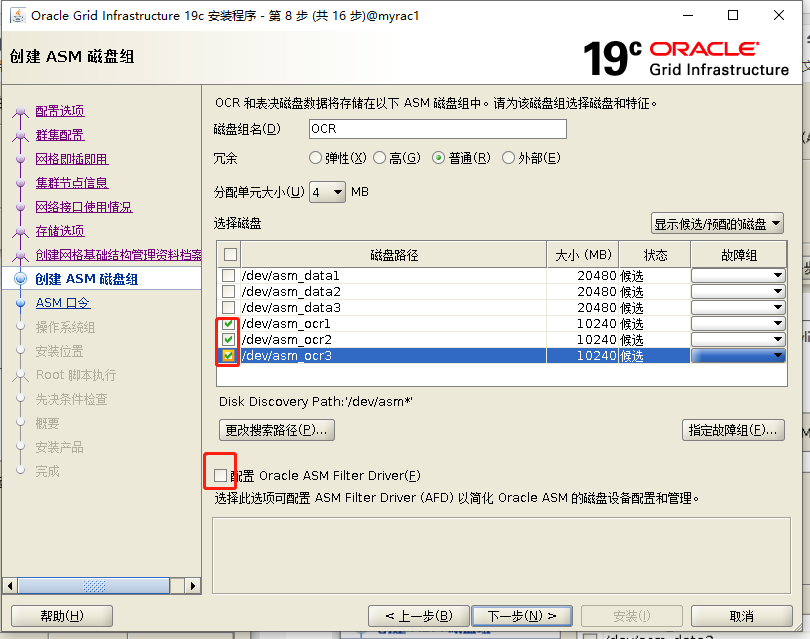Open the 分配单元大小 dropdown
Screen dimensions: 810x639
(x=328, y=192)
